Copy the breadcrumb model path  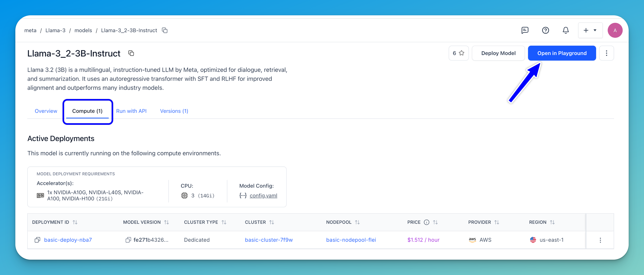click(165, 30)
